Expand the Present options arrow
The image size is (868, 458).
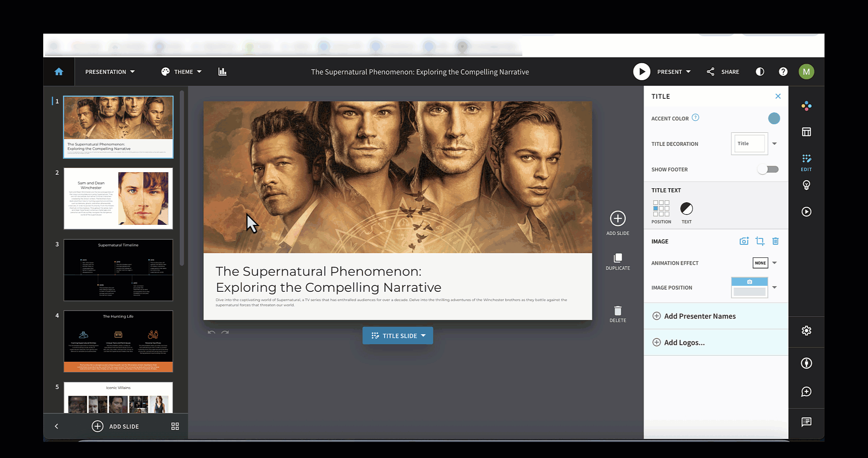coord(688,72)
